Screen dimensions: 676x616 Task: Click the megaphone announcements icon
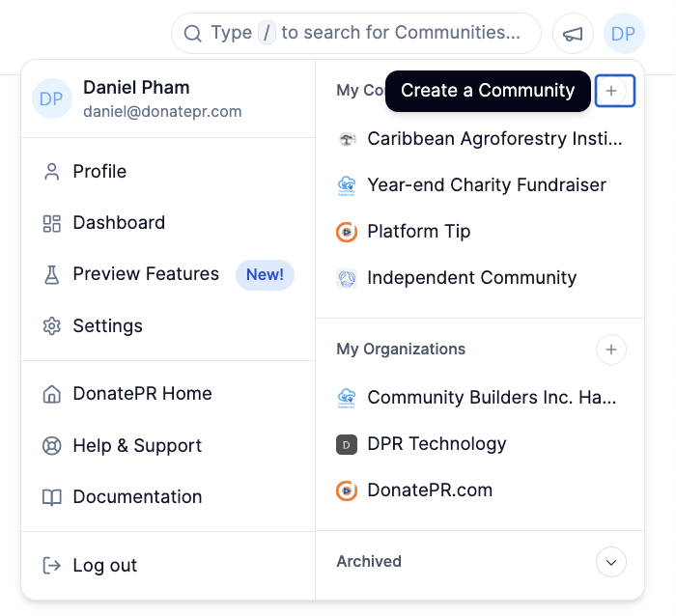[x=573, y=34]
